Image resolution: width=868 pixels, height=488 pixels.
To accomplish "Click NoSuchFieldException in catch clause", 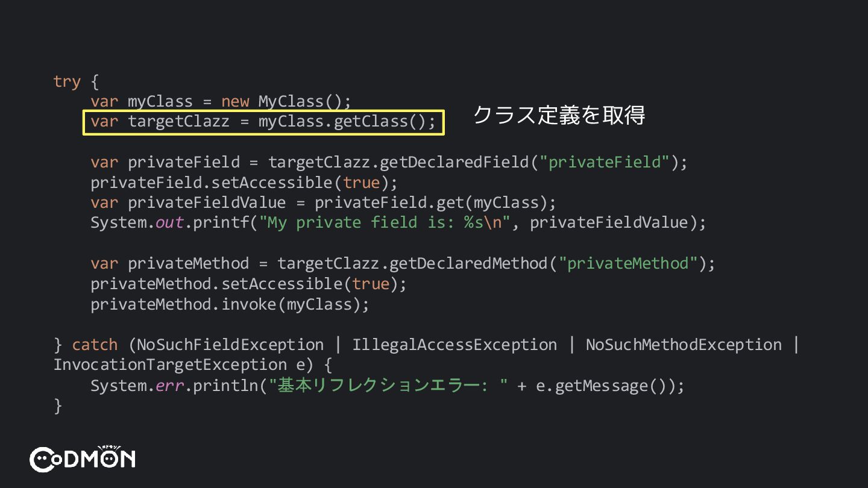I will pyautogui.click(x=230, y=345).
